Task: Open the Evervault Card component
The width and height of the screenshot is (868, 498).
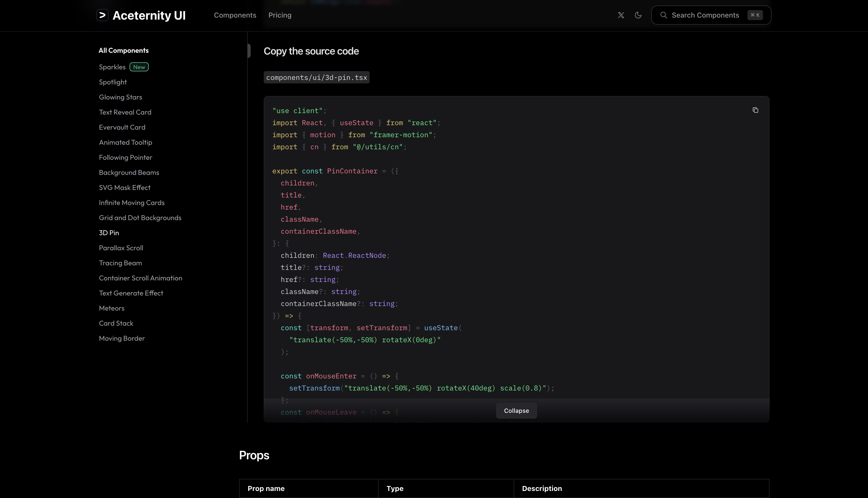Action: (122, 127)
